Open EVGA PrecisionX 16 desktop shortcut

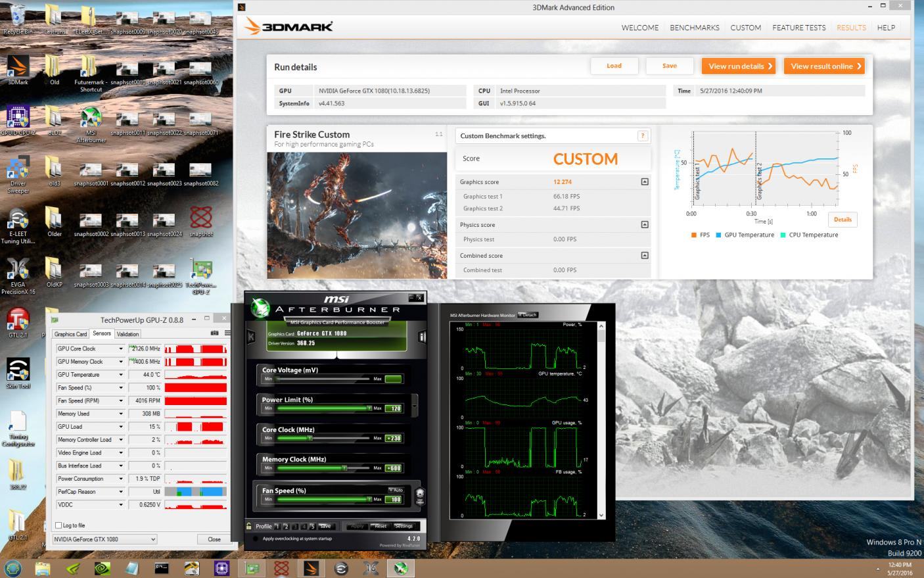point(18,276)
